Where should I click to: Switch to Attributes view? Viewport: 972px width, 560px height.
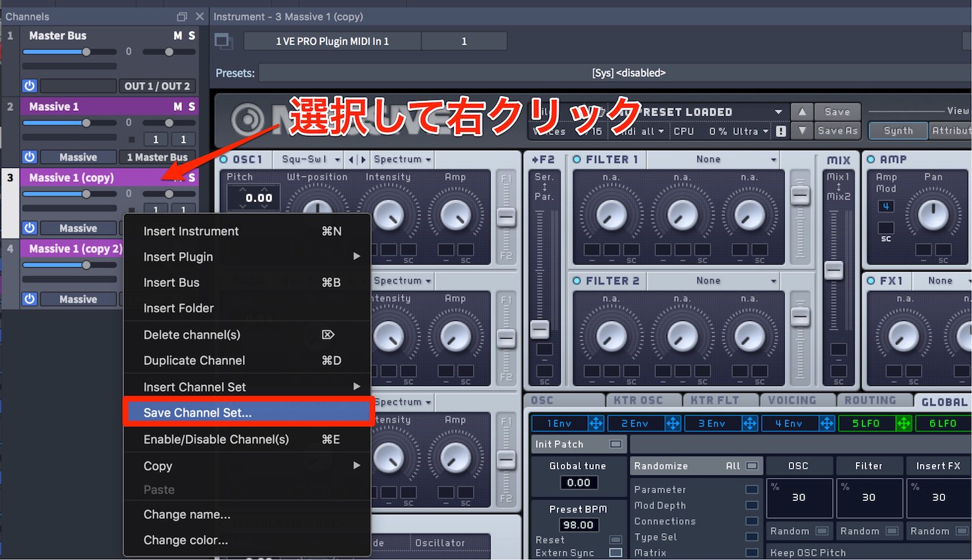(x=950, y=131)
